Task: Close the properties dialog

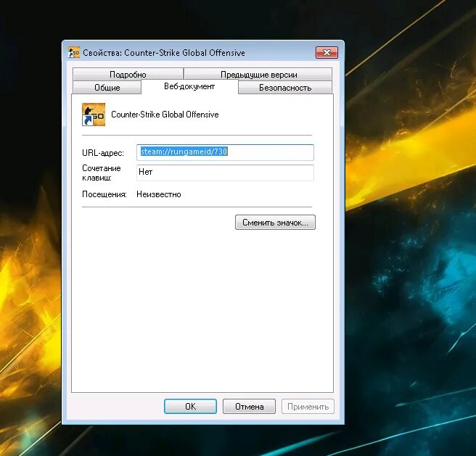Action: tap(327, 52)
